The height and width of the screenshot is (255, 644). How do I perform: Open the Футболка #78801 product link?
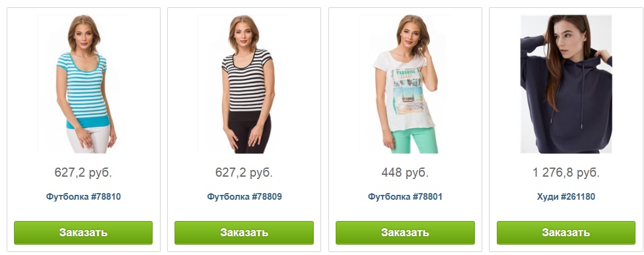coord(405,197)
